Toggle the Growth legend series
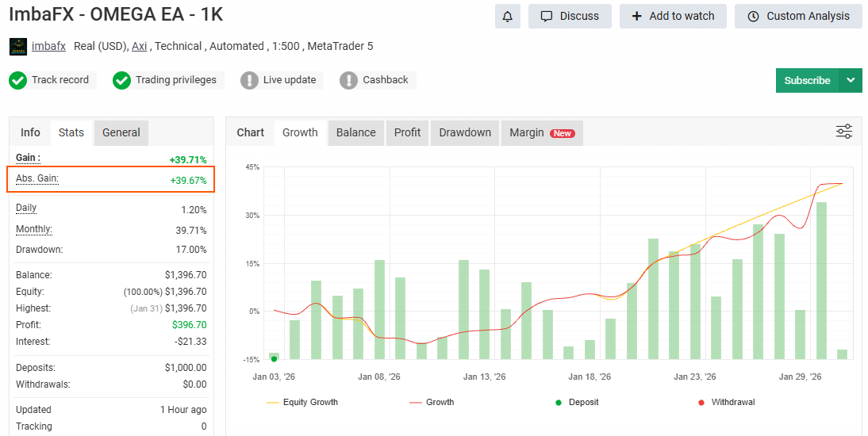The height and width of the screenshot is (436, 868). click(x=432, y=402)
